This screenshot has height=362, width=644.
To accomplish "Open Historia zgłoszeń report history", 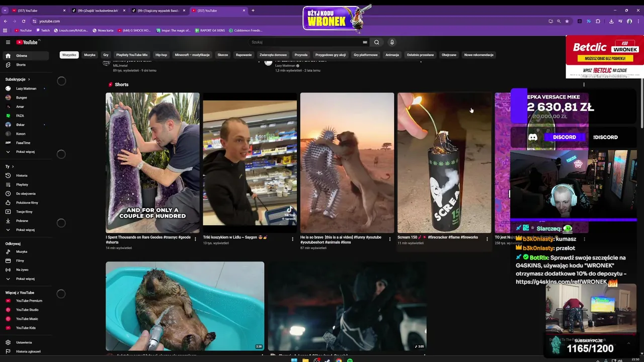I will [x=25, y=351].
